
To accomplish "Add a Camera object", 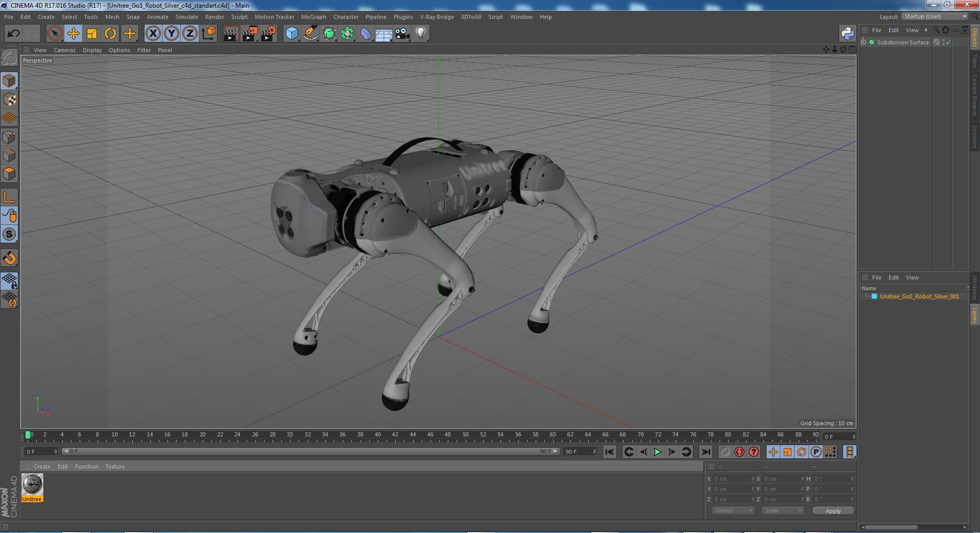I will point(402,34).
